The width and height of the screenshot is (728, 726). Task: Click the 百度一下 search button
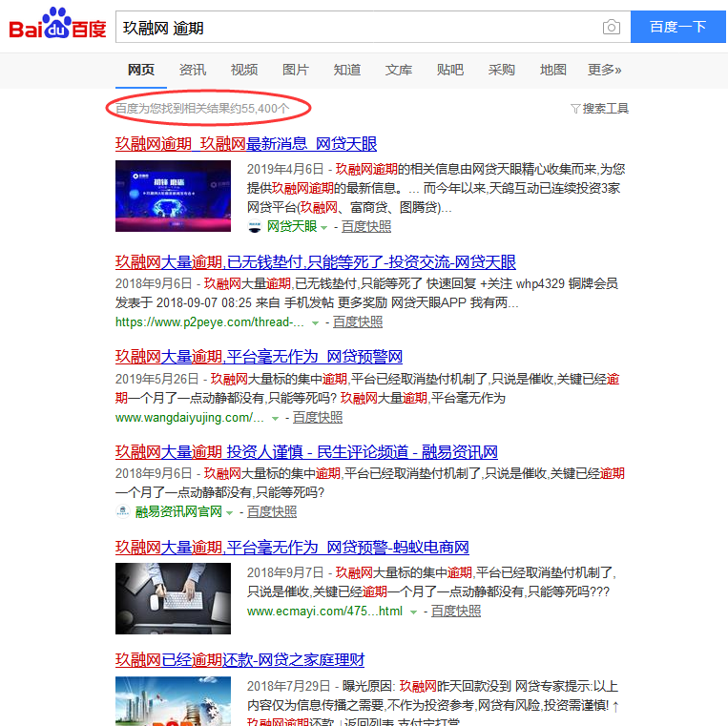click(x=677, y=27)
